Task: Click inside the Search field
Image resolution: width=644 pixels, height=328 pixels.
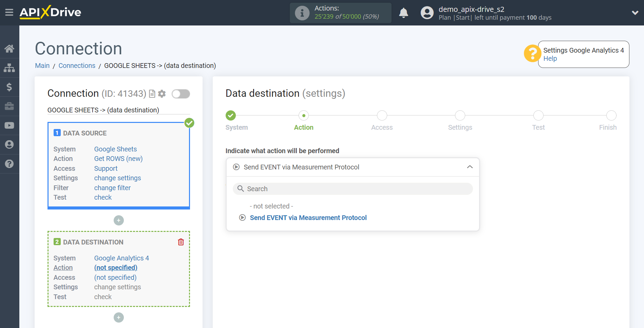Action: (353, 188)
